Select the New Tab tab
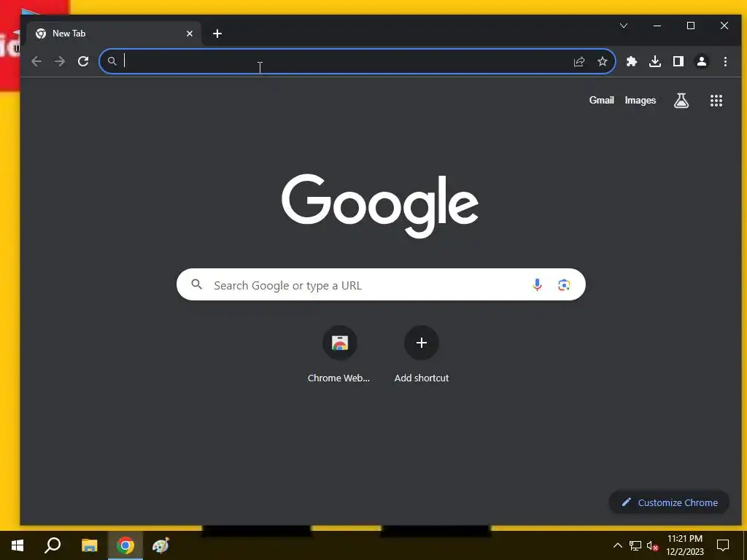The height and width of the screenshot is (560, 747). click(x=114, y=34)
